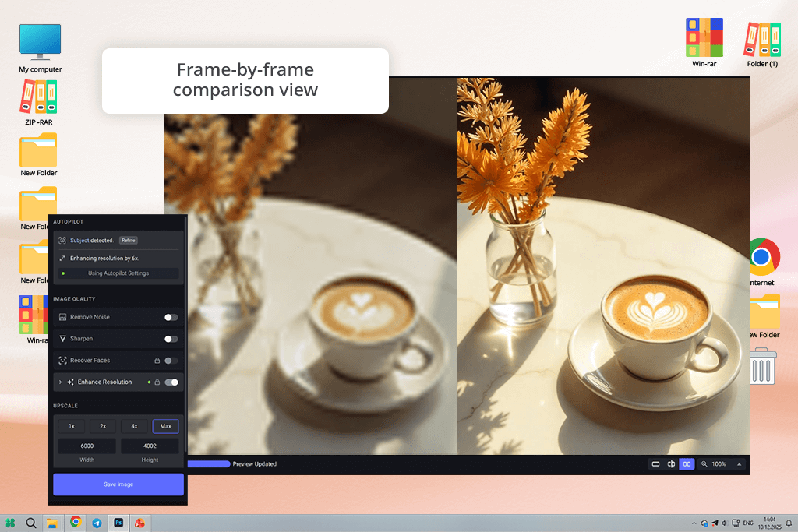Screen dimensions: 798x532
Task: Switch to single image view mode
Action: pos(655,464)
